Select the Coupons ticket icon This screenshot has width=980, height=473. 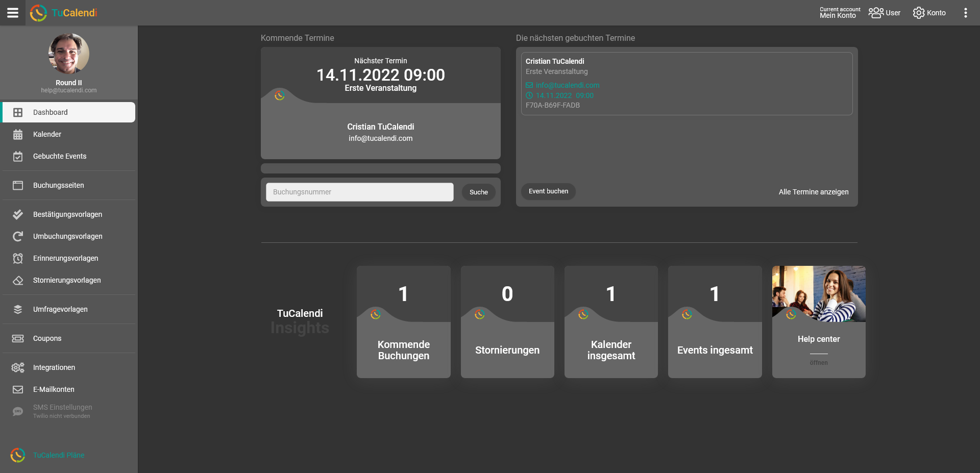tap(18, 338)
